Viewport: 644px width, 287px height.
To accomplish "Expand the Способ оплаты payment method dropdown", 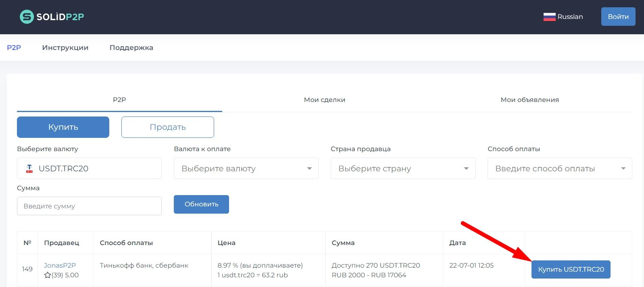I will pyautogui.click(x=560, y=168).
